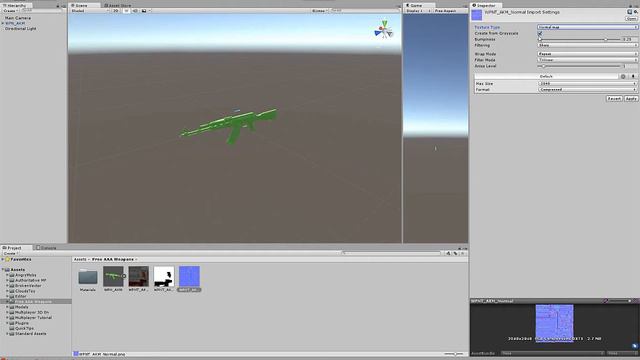Expand the Multiplayer Tutorial folder
Image resolution: width=640 pixels, height=360 pixels.
(7, 318)
